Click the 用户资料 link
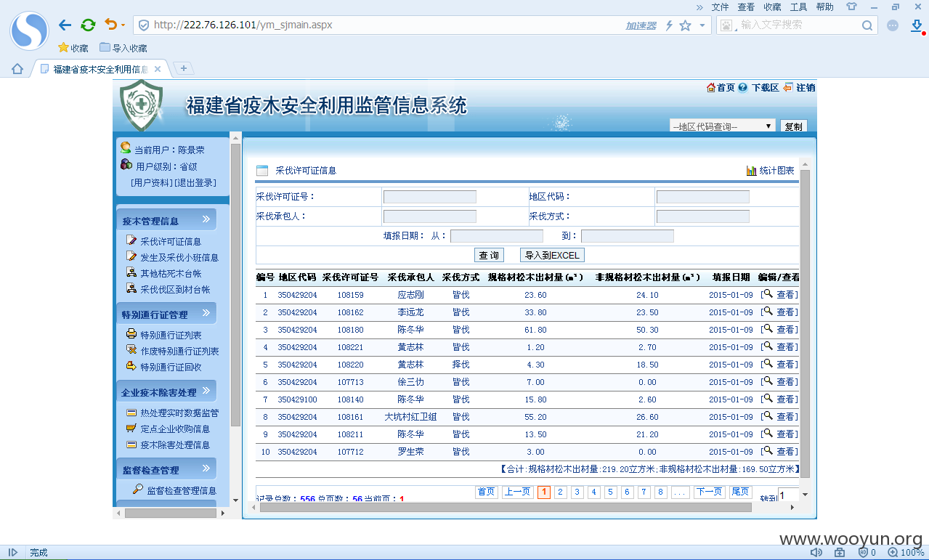The image size is (929, 560). pyautogui.click(x=151, y=183)
